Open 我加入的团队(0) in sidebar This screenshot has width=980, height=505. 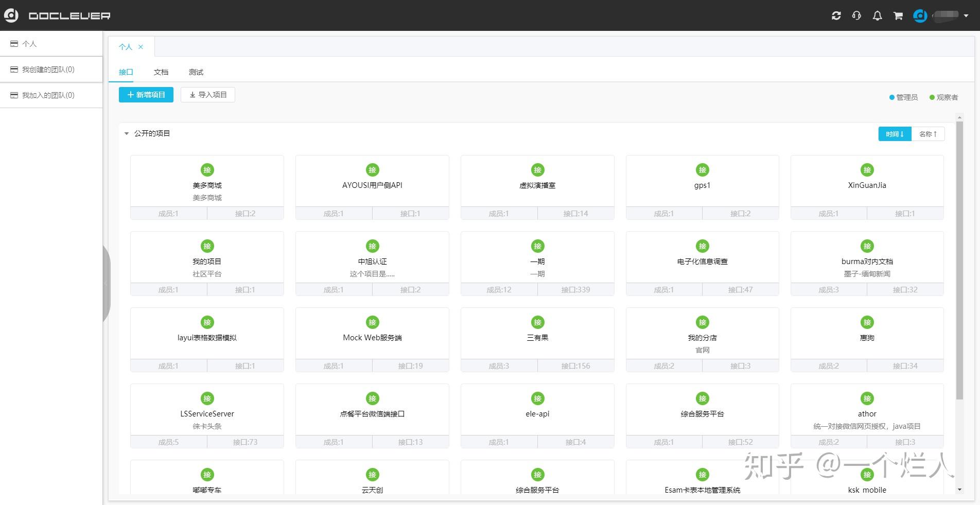pyautogui.click(x=51, y=95)
